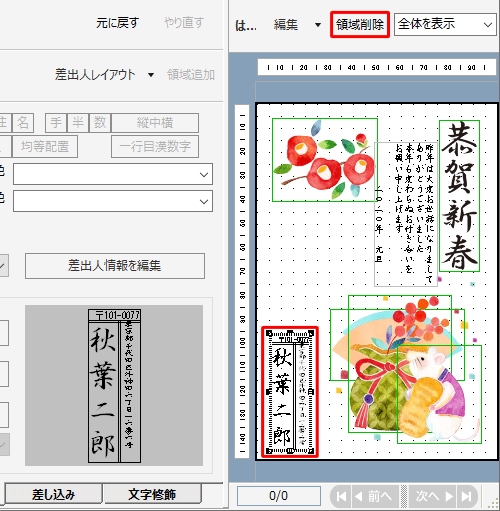Expand the arrow next to 編集

point(318,25)
